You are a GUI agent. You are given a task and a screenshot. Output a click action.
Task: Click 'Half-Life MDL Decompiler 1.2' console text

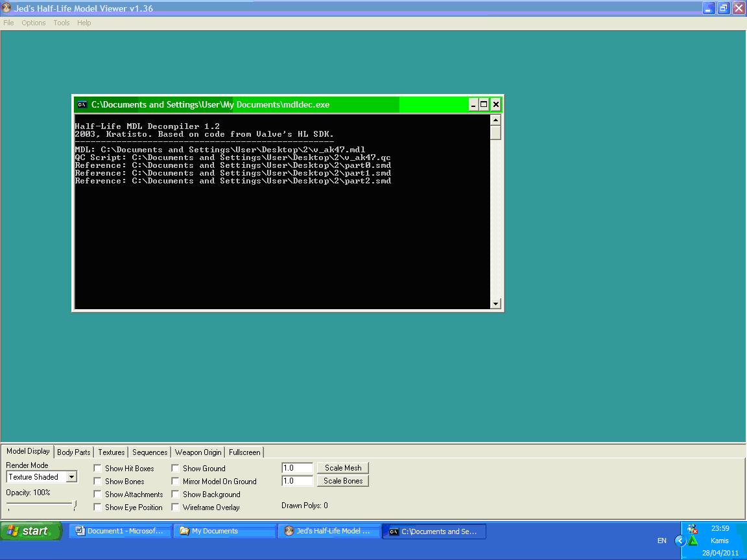(147, 126)
